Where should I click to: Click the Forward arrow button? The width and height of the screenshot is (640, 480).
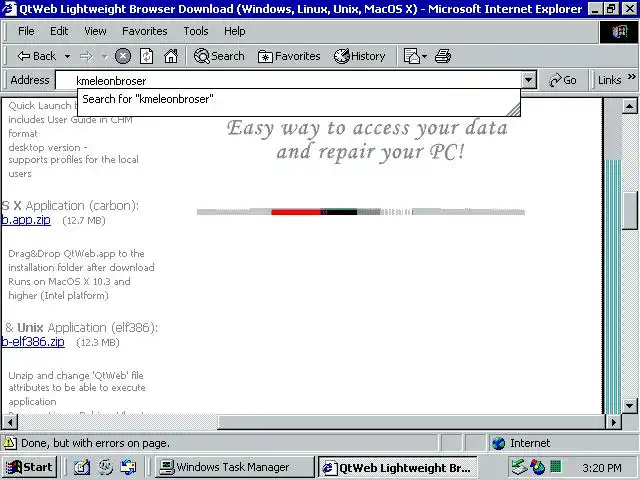pyautogui.click(x=86, y=56)
